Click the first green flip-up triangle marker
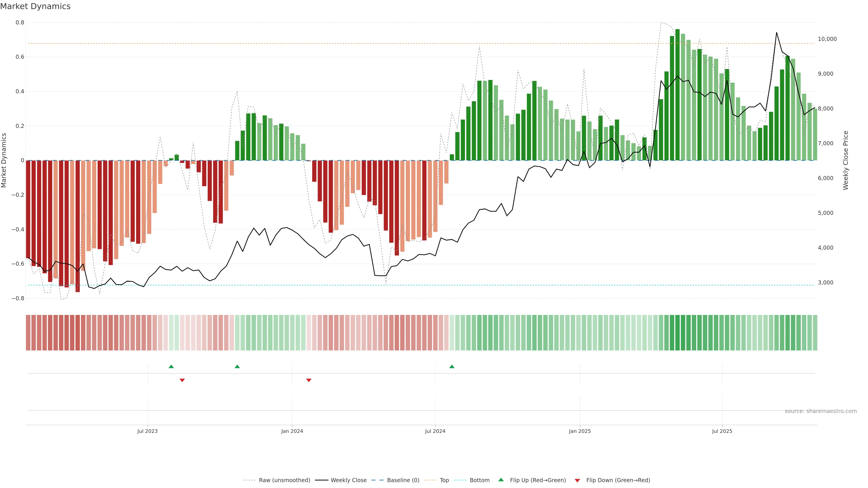The width and height of the screenshot is (868, 488). (x=171, y=366)
